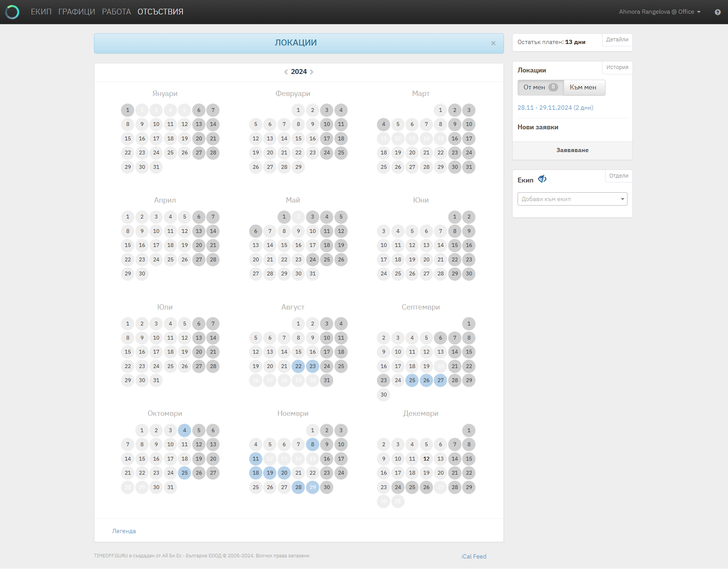
Task: Select the blue October 25 day
Action: (185, 473)
